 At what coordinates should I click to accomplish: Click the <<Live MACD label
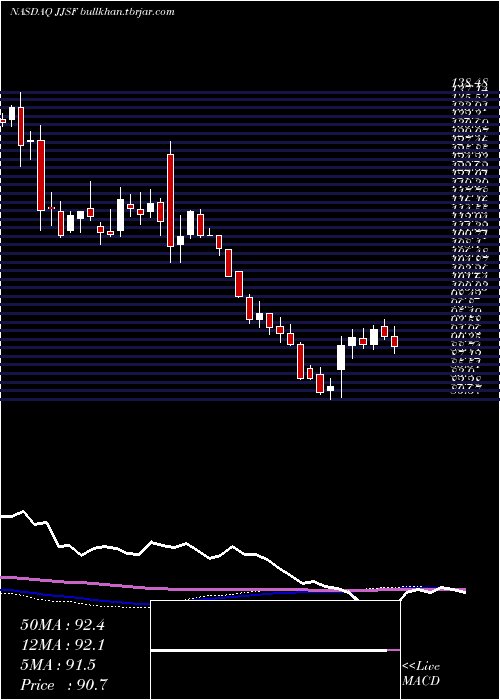[421, 674]
